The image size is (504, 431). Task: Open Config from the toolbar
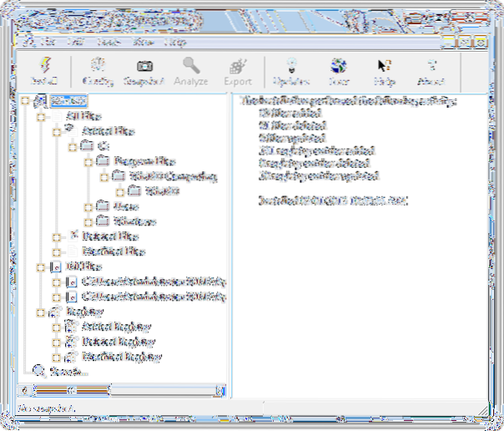[98, 69]
